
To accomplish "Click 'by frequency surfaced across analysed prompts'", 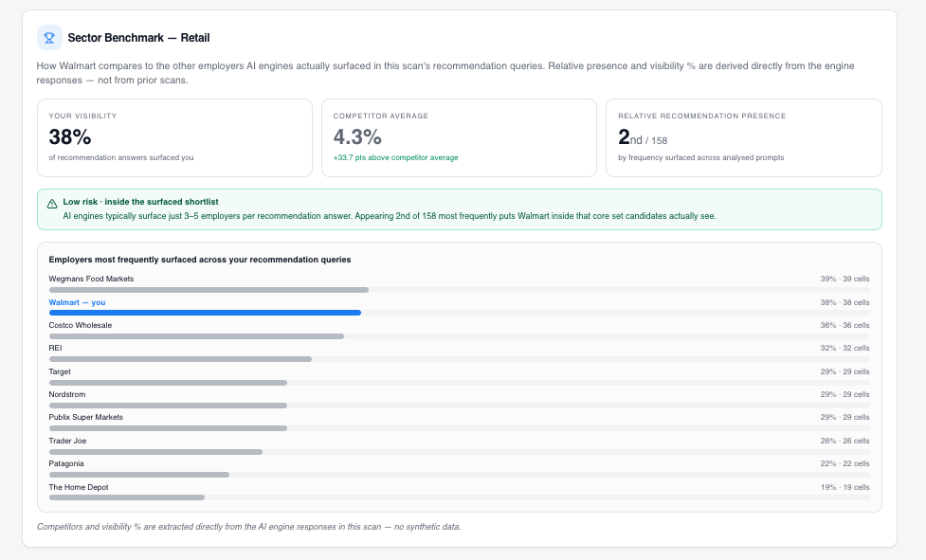I will click(x=701, y=157).
